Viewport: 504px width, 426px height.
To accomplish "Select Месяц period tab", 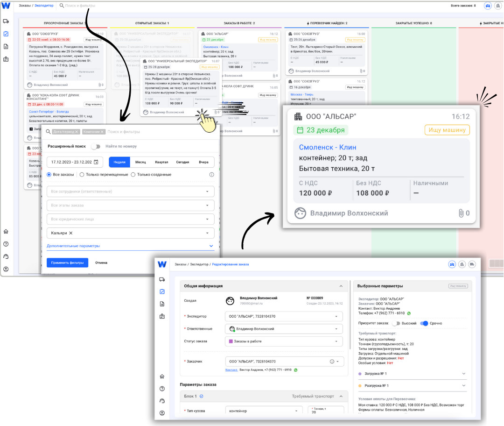I will [x=140, y=162].
